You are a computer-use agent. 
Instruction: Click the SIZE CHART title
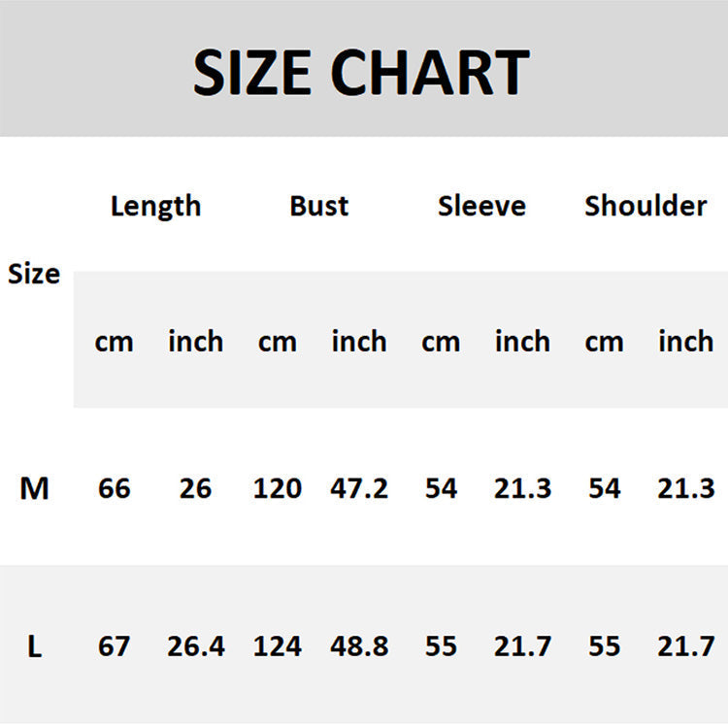(361, 72)
